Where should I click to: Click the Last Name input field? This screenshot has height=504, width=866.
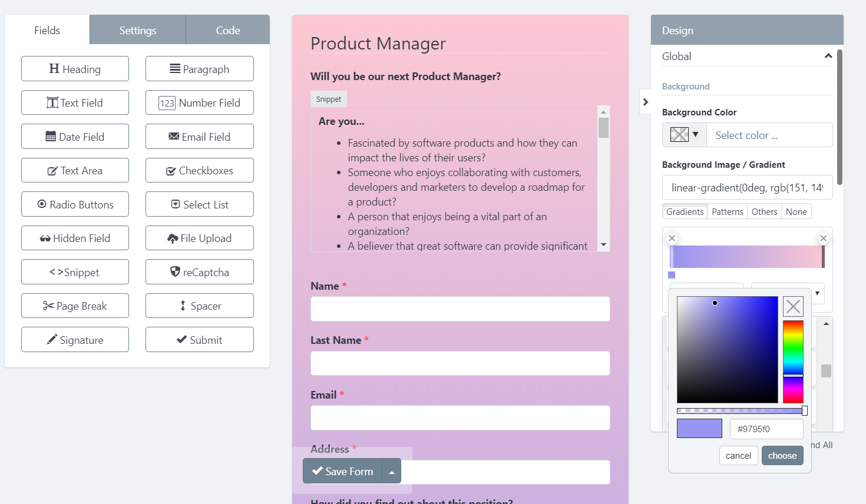pyautogui.click(x=460, y=363)
